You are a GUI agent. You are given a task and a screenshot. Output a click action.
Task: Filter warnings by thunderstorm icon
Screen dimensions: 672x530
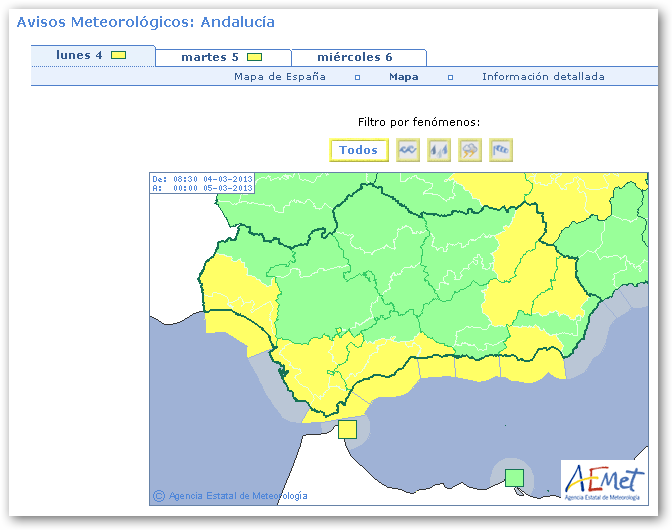coord(470,150)
